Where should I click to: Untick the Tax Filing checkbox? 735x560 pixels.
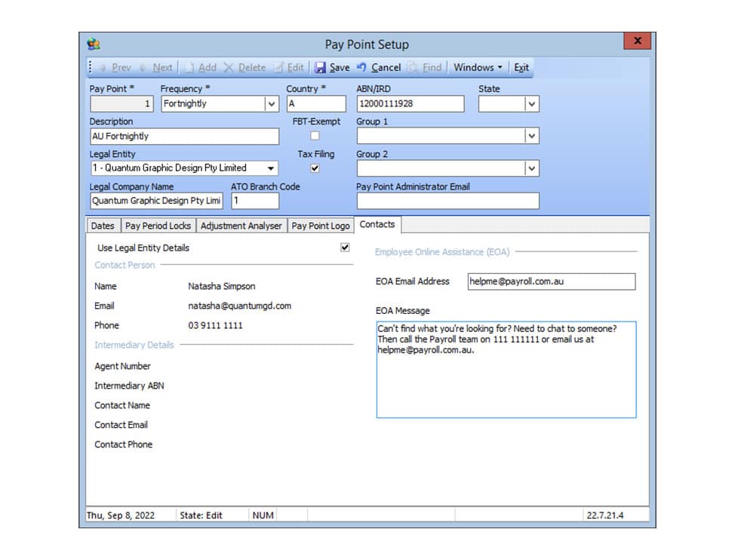(315, 168)
